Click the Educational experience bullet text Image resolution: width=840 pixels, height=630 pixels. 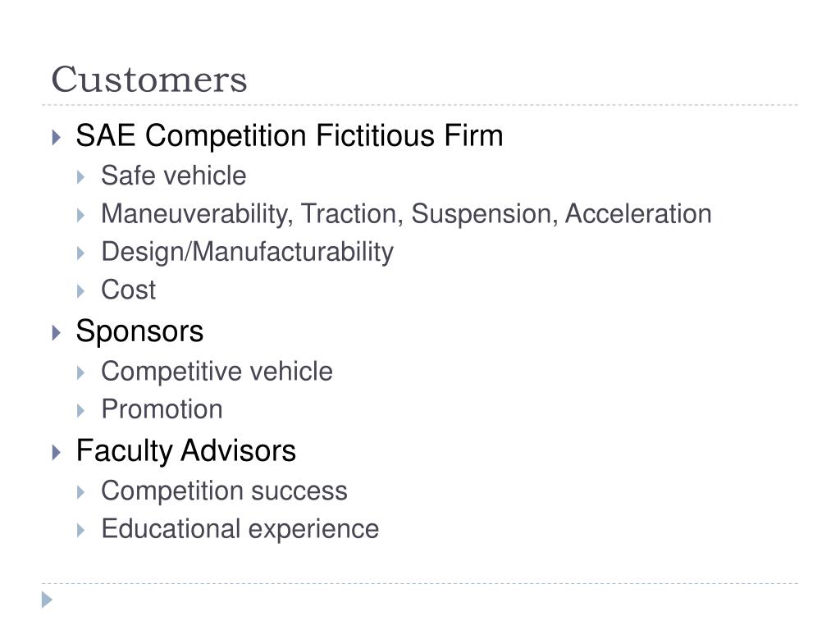(240, 529)
